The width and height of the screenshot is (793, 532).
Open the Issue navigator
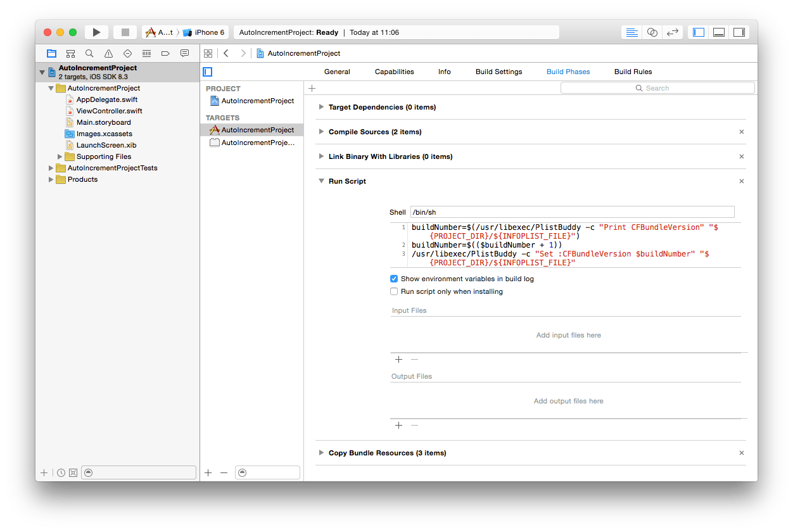point(108,53)
